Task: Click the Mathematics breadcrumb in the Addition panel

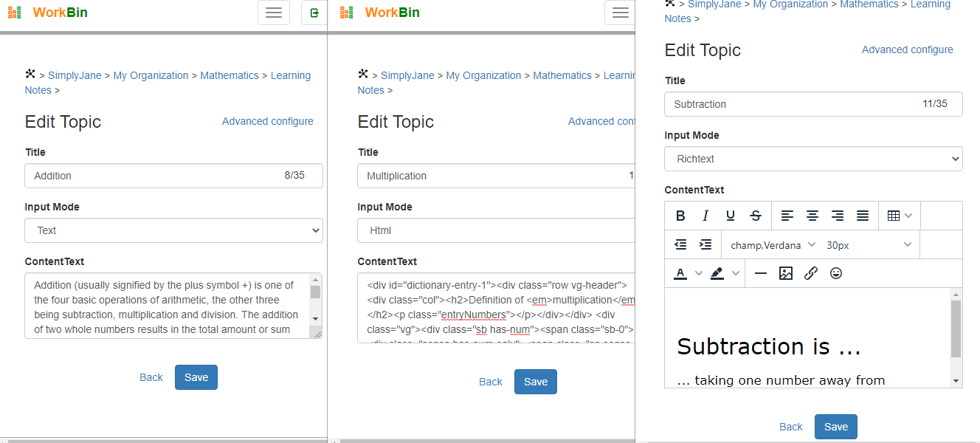Action: click(x=230, y=75)
